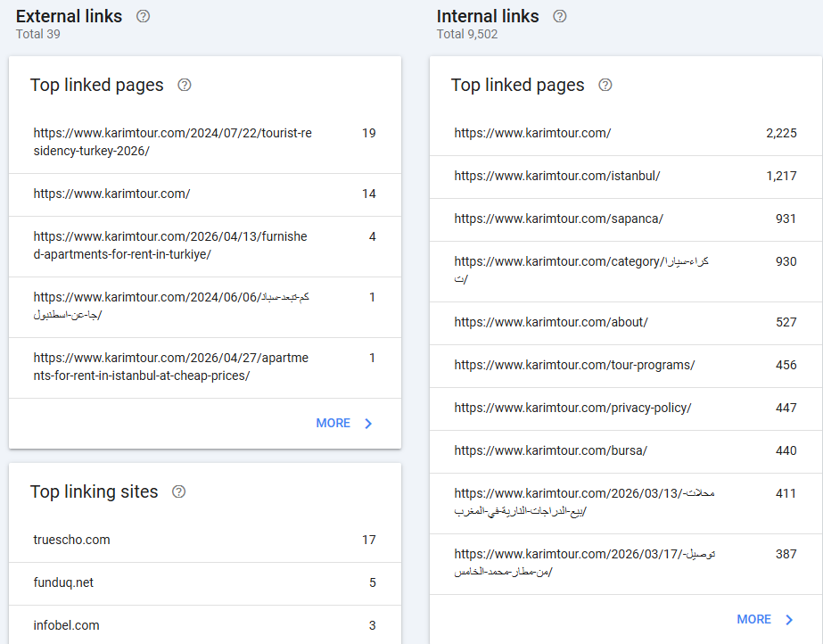Open help icon next to External links
Image resolution: width=823 pixels, height=644 pixels.
143,16
